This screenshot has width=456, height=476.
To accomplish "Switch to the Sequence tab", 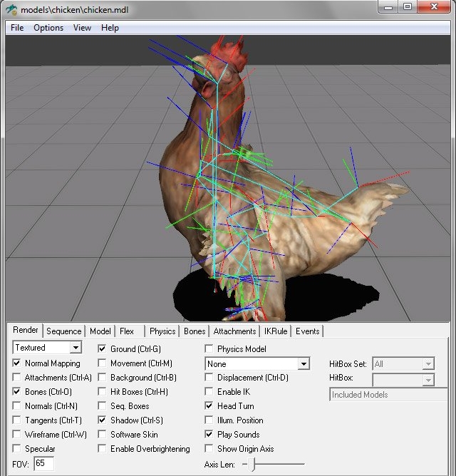I will [63, 331].
